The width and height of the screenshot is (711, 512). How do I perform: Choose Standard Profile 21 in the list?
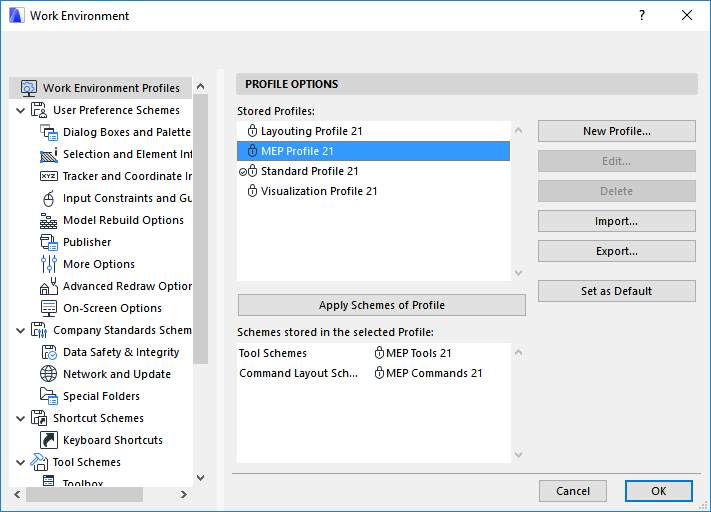tap(309, 171)
